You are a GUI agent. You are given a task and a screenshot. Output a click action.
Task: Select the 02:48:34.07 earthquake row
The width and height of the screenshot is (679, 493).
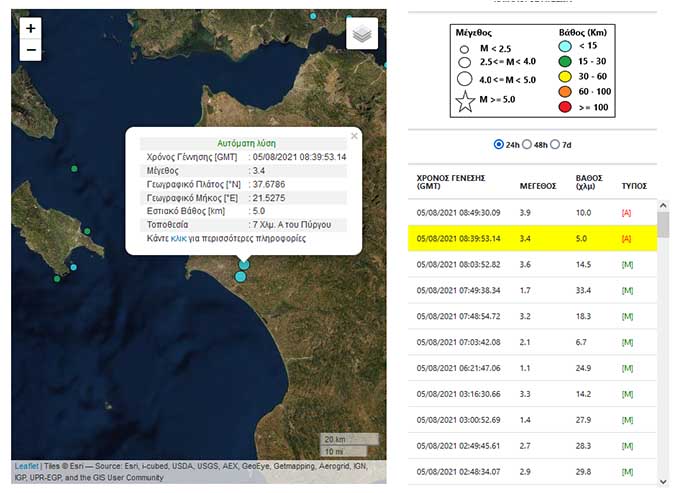[532, 472]
